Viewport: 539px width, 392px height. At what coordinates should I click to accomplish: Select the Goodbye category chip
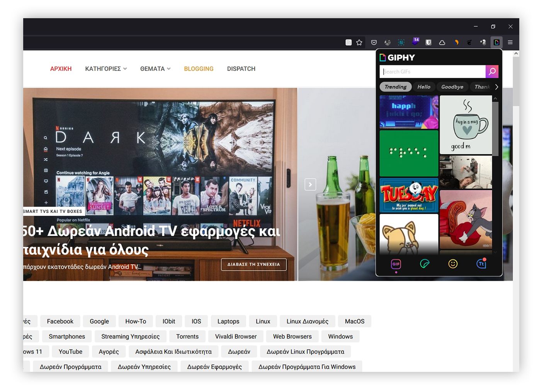452,87
